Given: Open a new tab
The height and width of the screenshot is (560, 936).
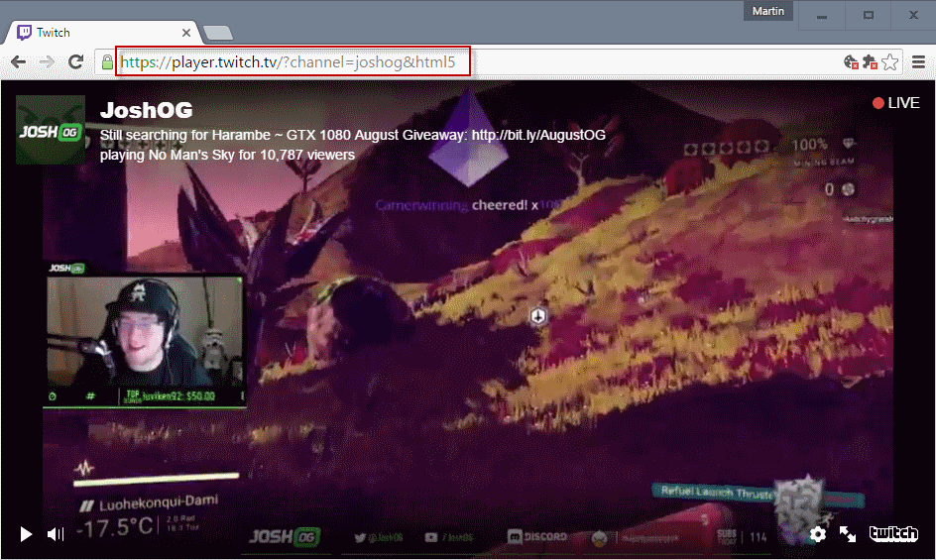Looking at the screenshot, I should [x=218, y=34].
